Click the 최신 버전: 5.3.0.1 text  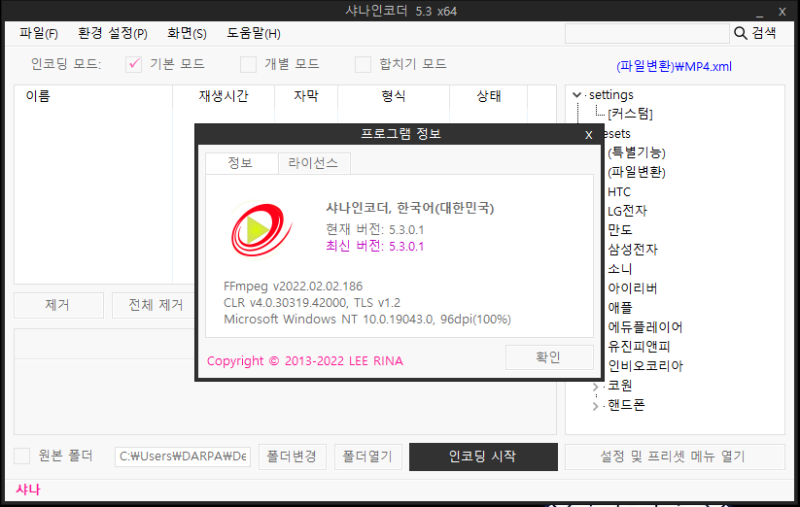pyautogui.click(x=375, y=246)
